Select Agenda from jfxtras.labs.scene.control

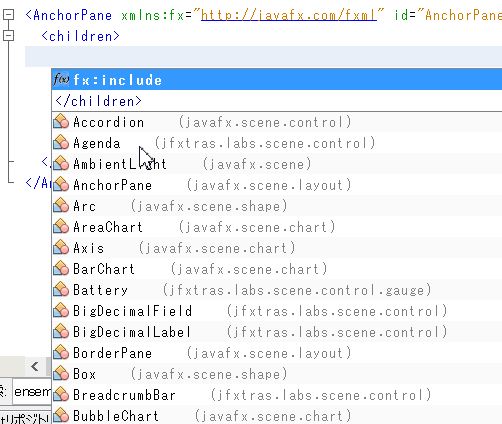click(277, 143)
